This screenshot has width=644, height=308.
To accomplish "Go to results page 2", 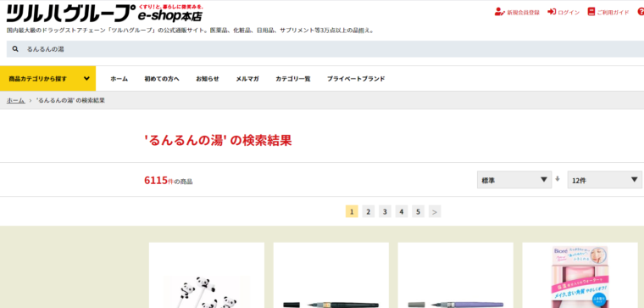I will (x=369, y=211).
